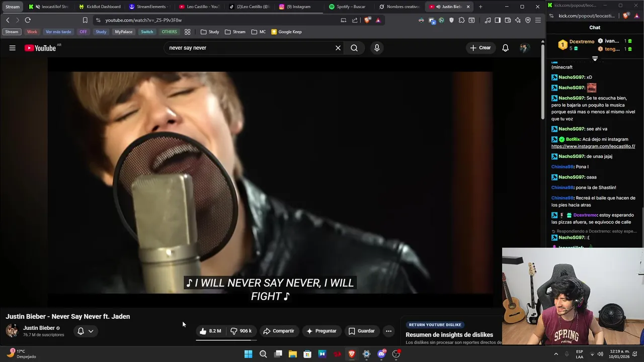This screenshot has width=644, height=362.
Task: Open the more actions three-dot menu
Action: click(388, 331)
